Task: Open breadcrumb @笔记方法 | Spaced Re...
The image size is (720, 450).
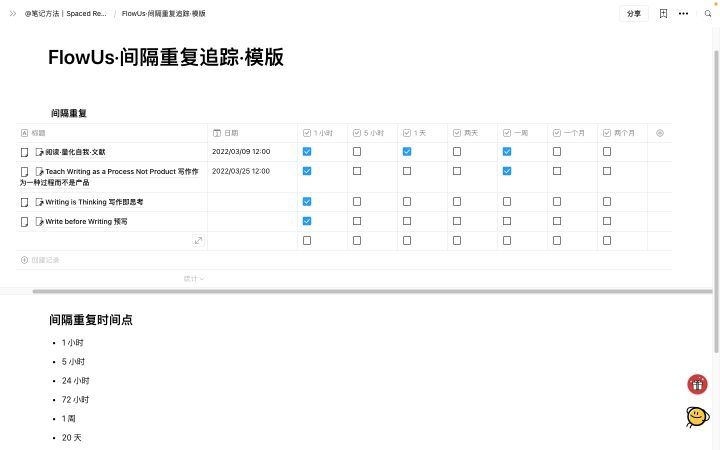Action: pos(66,14)
